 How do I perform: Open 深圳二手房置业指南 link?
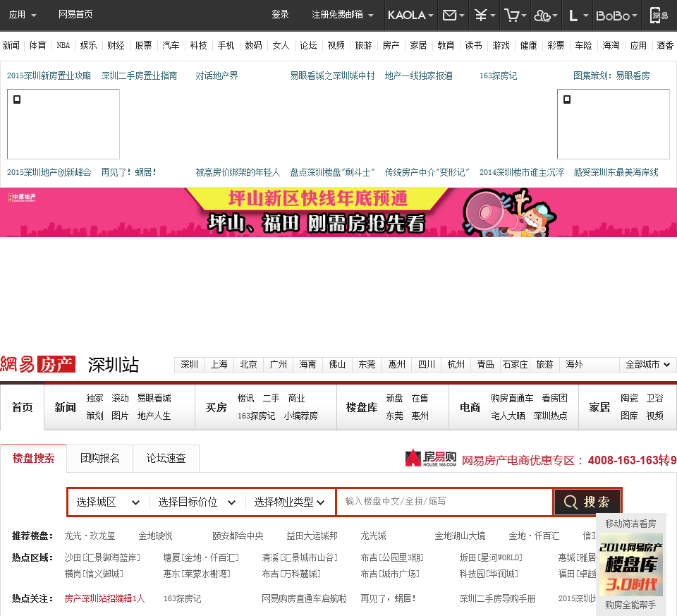pos(139,76)
